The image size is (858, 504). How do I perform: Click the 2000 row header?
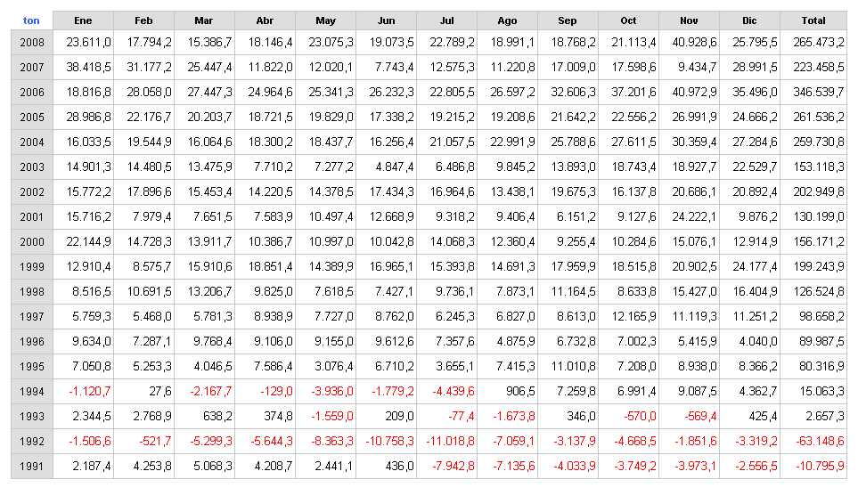32,241
